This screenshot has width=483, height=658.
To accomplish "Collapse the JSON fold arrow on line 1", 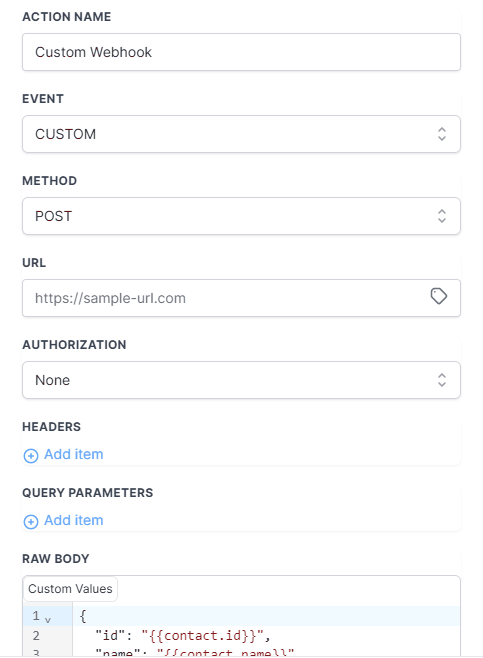I will pyautogui.click(x=48, y=619).
